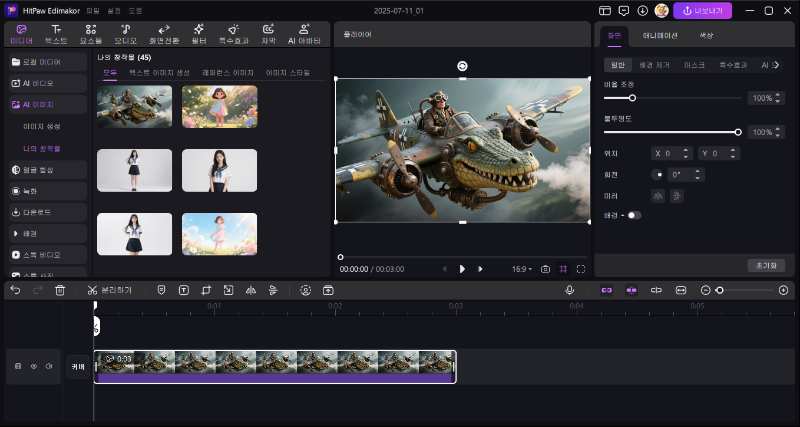Click the timeline zoom-out minus icon
The height and width of the screenshot is (427, 800).
tap(706, 290)
